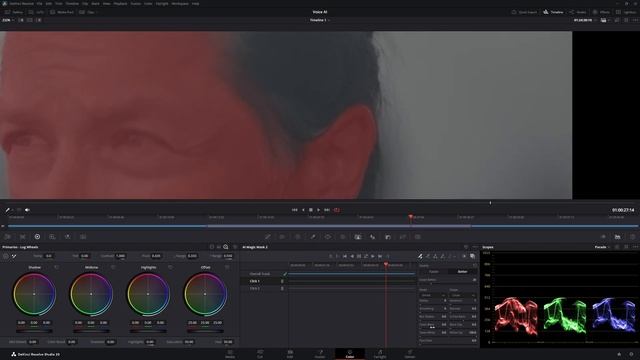
Task: Toggle the Nodes panel button
Action: [x=578, y=12]
